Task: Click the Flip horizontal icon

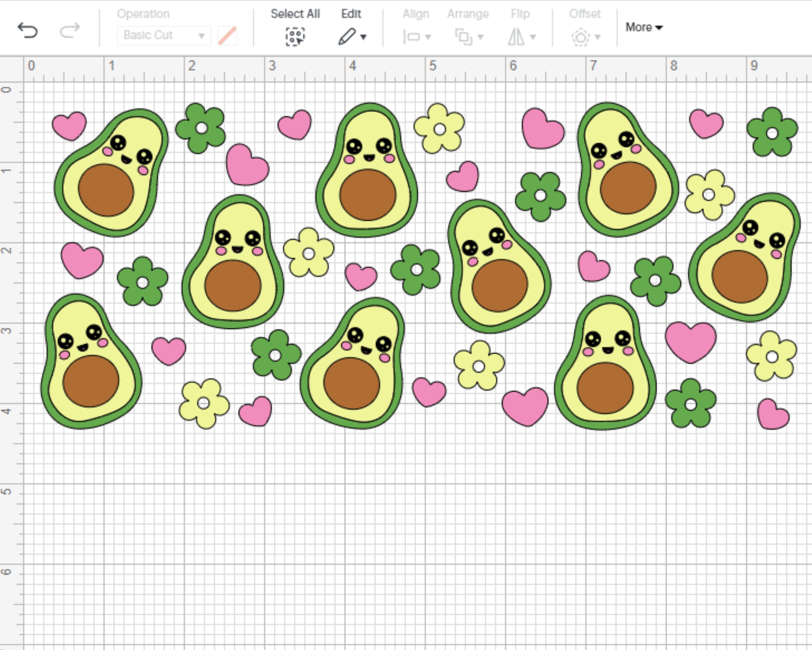Action: 517,37
